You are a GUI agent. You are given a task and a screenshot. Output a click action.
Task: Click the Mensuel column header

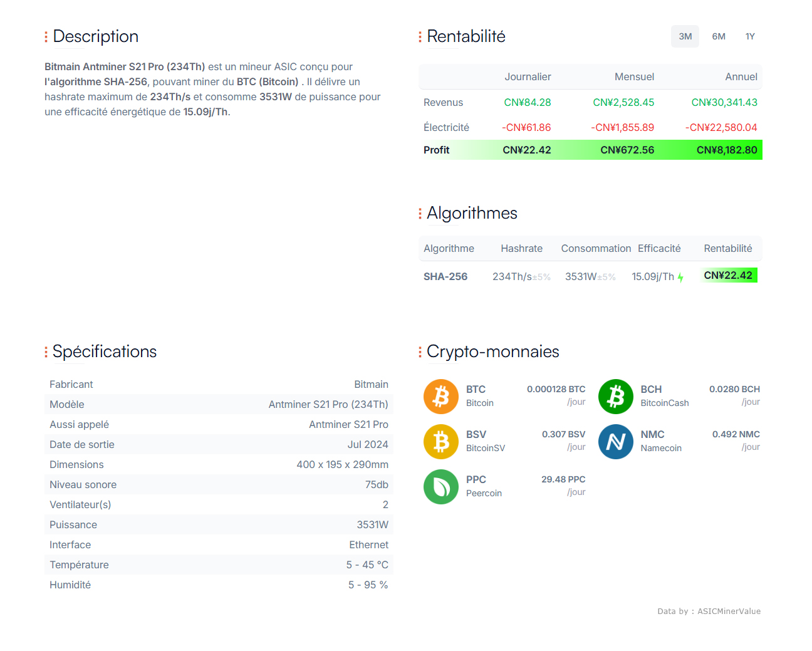(x=634, y=76)
